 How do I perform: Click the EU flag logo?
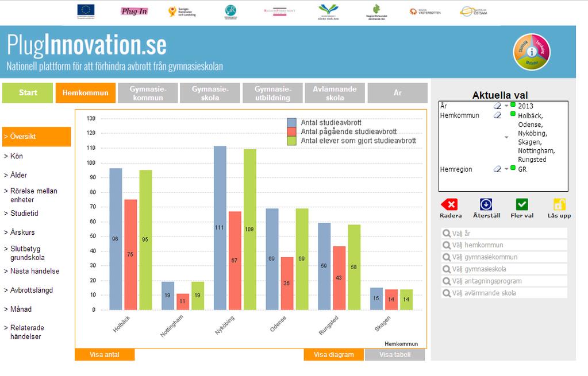tap(86, 11)
